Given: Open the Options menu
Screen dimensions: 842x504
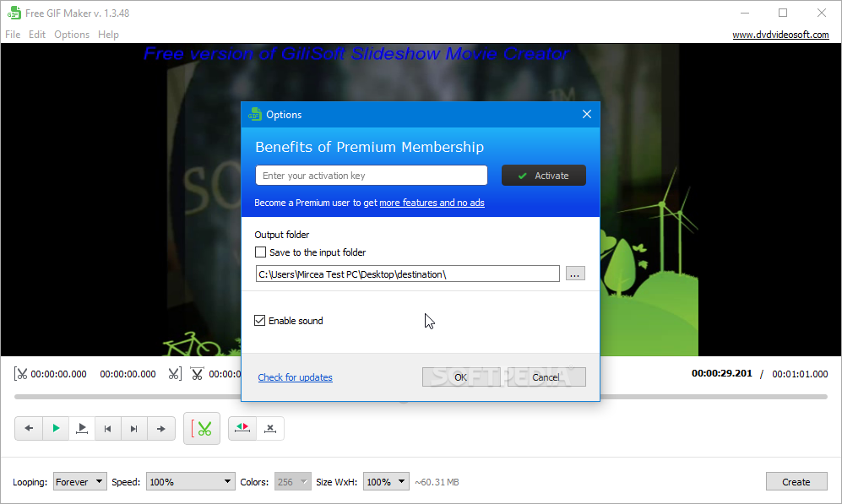Looking at the screenshot, I should (72, 35).
